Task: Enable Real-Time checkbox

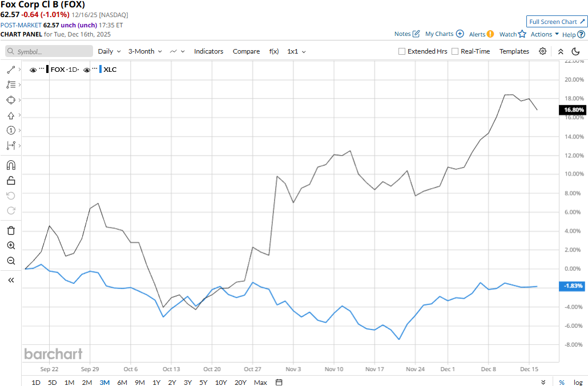Action: coord(455,51)
